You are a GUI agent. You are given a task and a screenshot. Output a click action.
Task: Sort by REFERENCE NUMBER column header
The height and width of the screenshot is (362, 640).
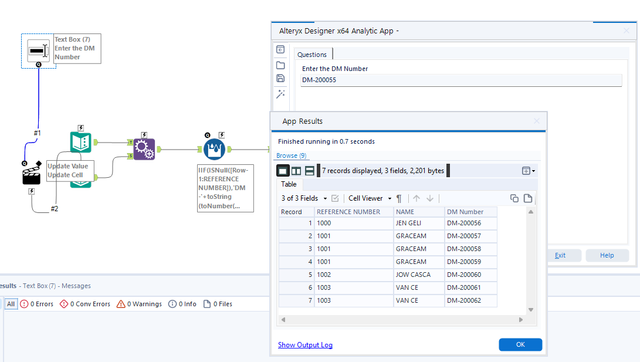[x=354, y=212]
